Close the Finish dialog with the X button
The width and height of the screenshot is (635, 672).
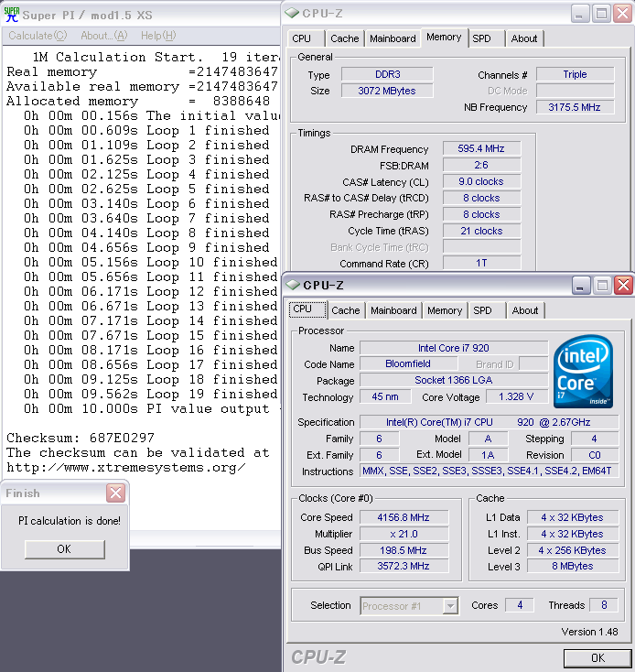(x=115, y=493)
